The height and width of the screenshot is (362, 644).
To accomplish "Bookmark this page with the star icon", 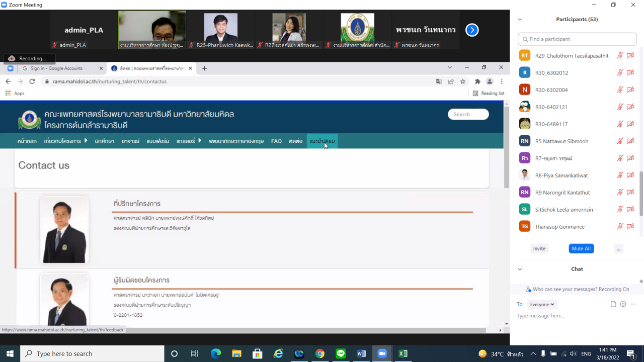I will [x=462, y=81].
